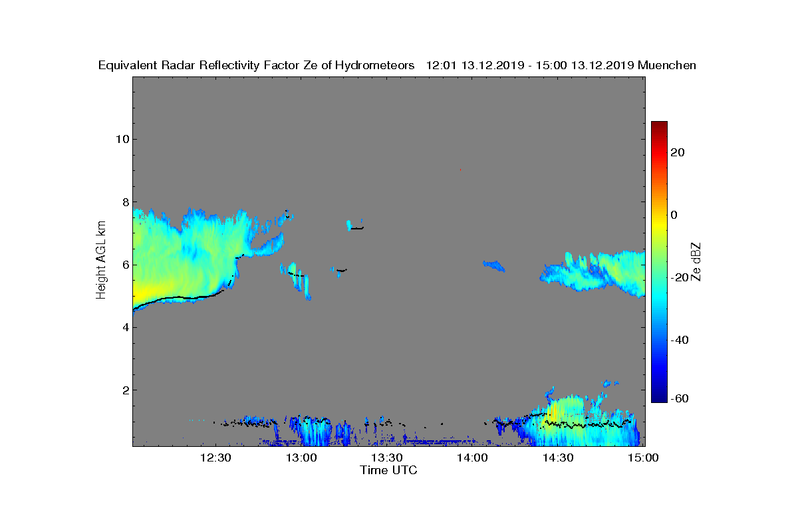The height and width of the screenshot is (532, 798).
Task: Click the 15:00 time tick label
Action: coord(643,458)
